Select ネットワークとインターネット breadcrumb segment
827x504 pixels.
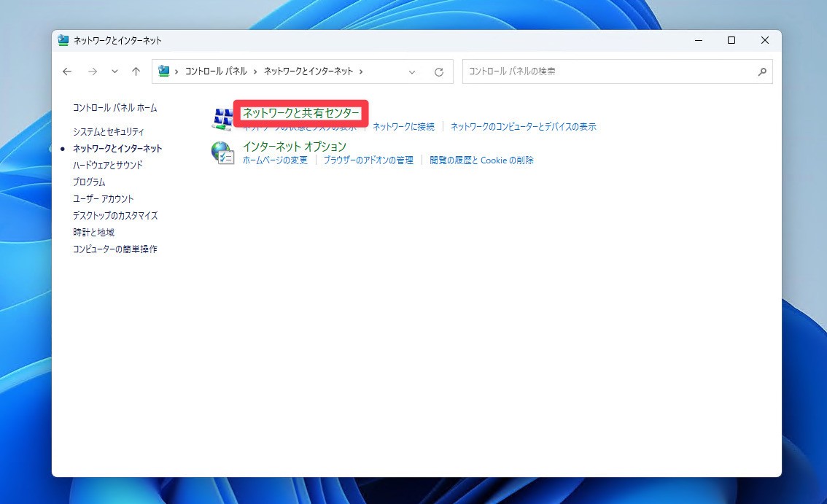click(308, 71)
